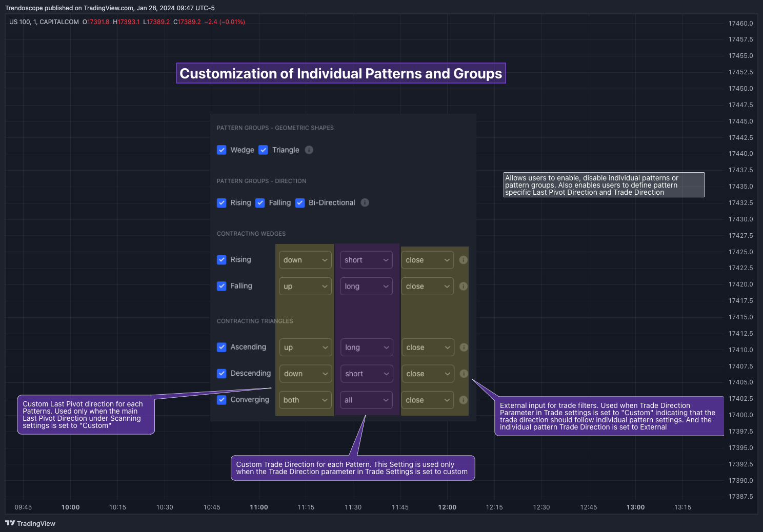This screenshot has height=532, width=763.
Task: Open Descending triangle 'down' pivot dropdown
Action: click(x=306, y=374)
